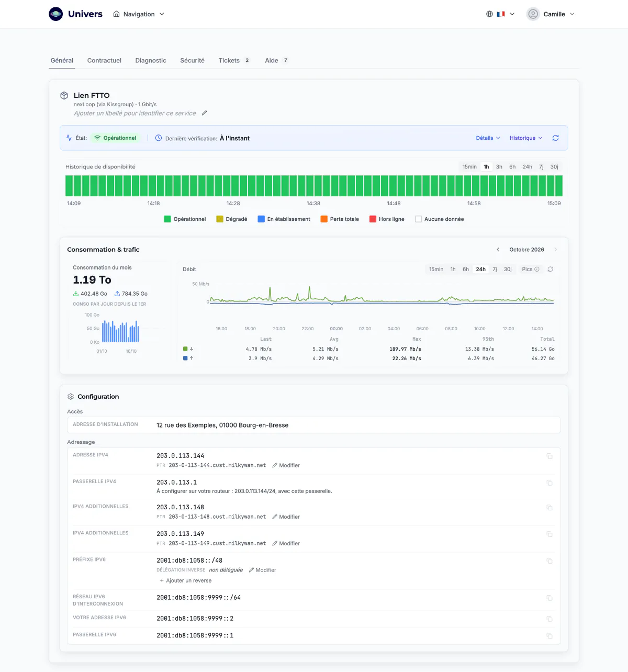
Task: Click the installation address field
Action: click(x=314, y=425)
